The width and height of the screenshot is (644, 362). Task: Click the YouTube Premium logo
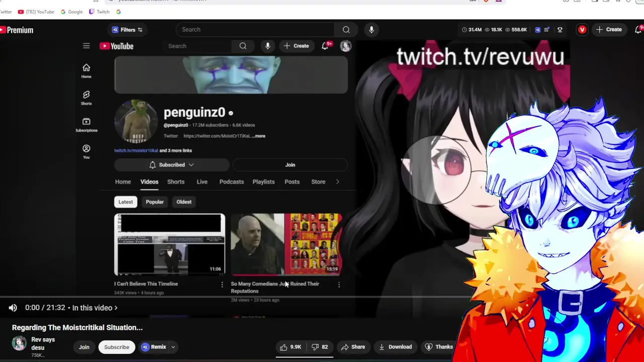point(17,30)
